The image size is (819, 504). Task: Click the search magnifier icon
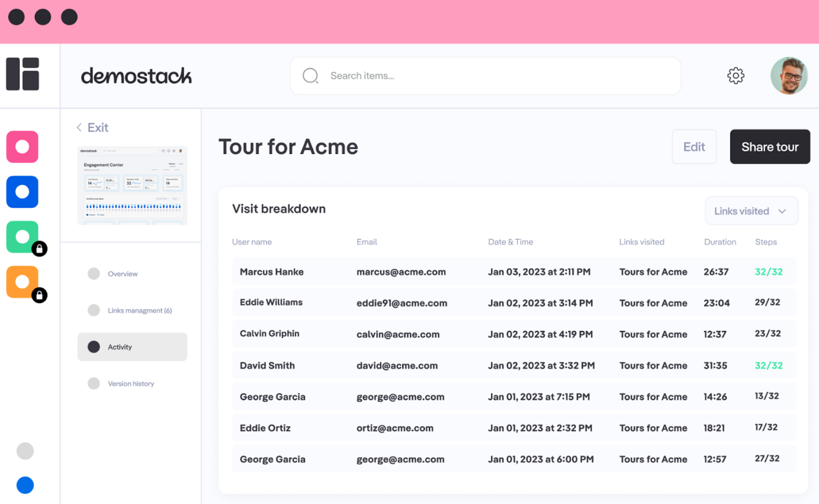(310, 75)
